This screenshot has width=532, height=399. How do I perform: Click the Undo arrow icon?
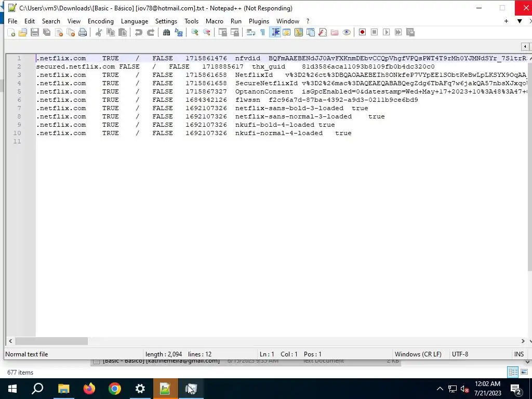138,32
